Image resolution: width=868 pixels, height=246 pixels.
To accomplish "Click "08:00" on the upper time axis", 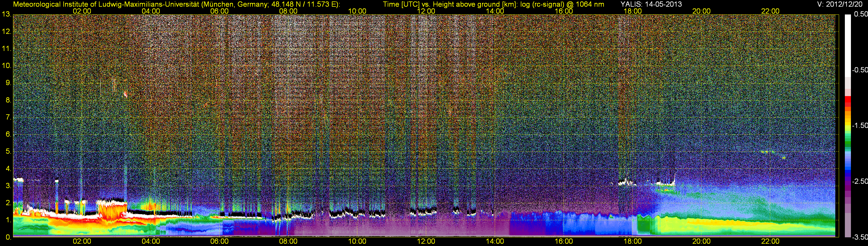I will 288,11.
